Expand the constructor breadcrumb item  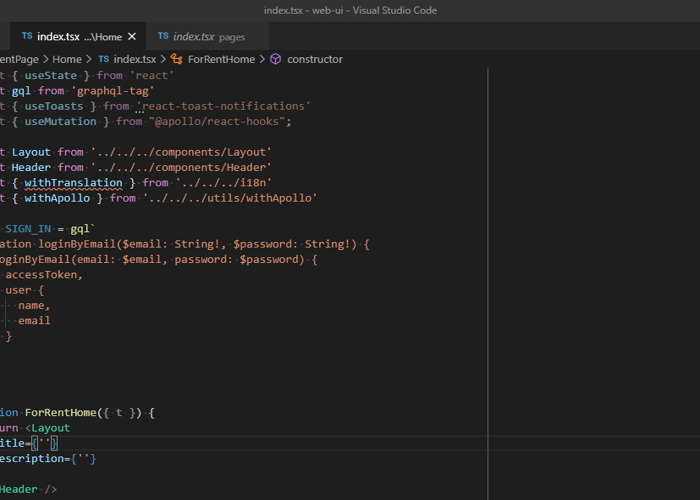314,59
